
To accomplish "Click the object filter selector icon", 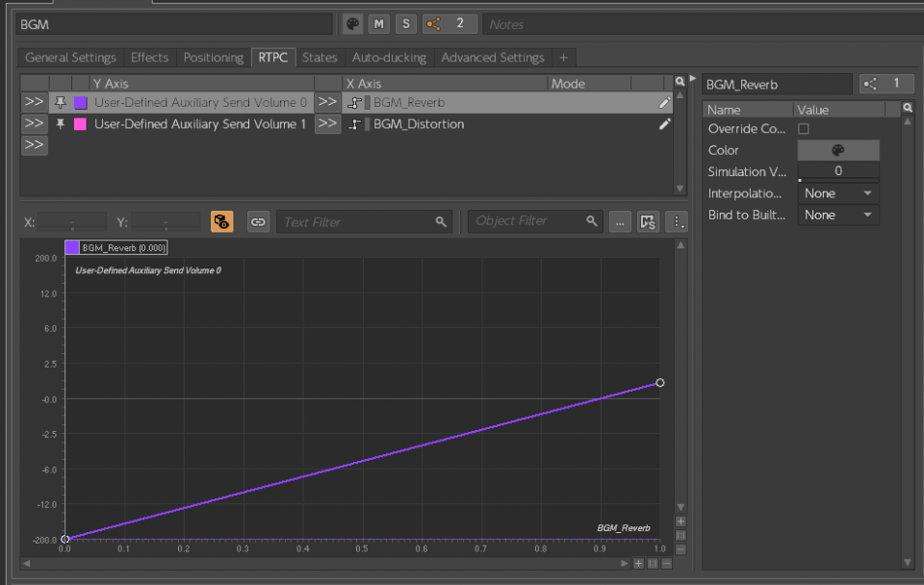I will point(649,222).
